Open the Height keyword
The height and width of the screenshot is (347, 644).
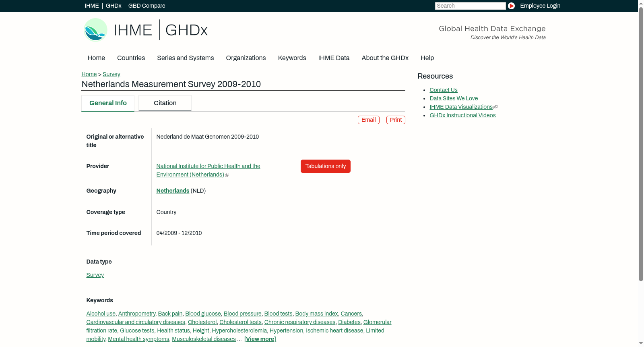[x=201, y=330]
